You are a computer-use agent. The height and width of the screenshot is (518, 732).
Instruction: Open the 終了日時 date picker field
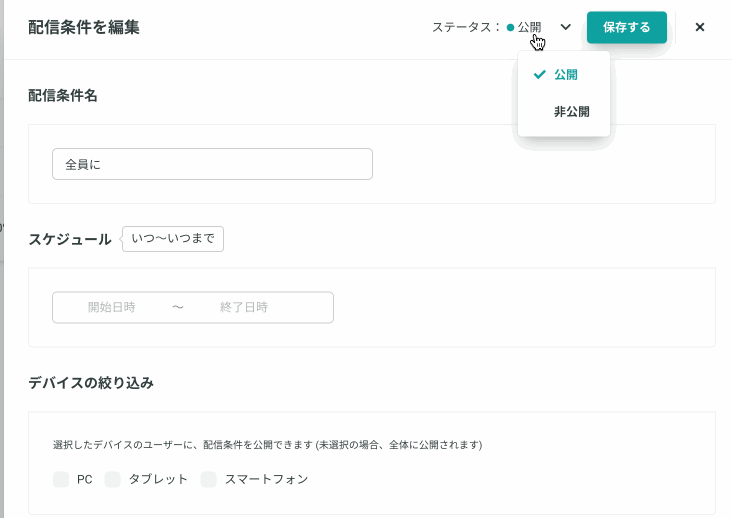[x=244, y=308]
